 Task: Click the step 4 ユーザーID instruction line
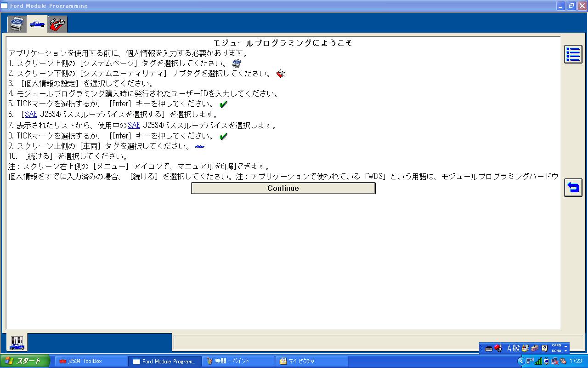[144, 94]
